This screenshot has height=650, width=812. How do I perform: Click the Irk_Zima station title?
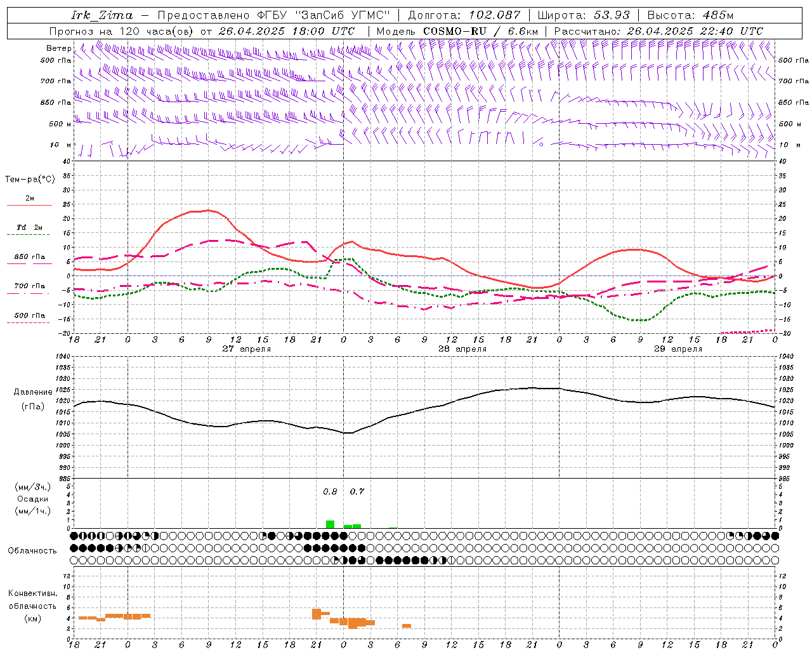click(101, 15)
